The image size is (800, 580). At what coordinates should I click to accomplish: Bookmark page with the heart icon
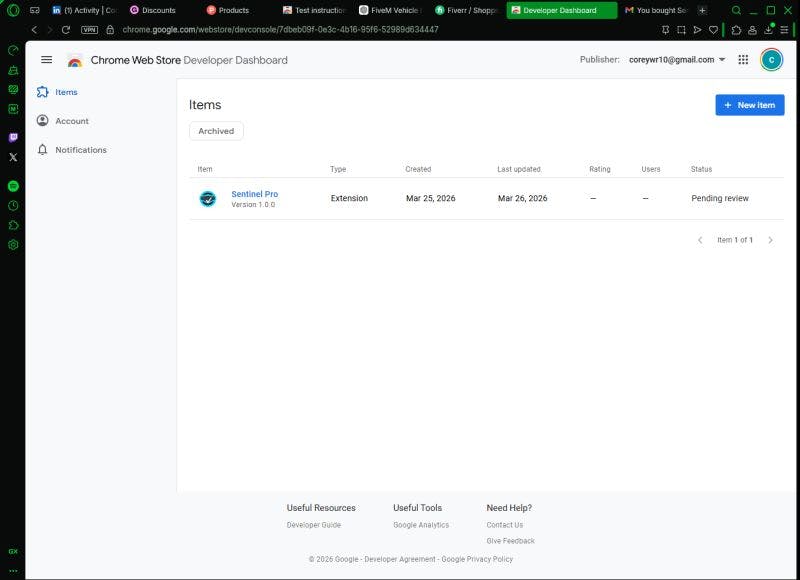713,30
